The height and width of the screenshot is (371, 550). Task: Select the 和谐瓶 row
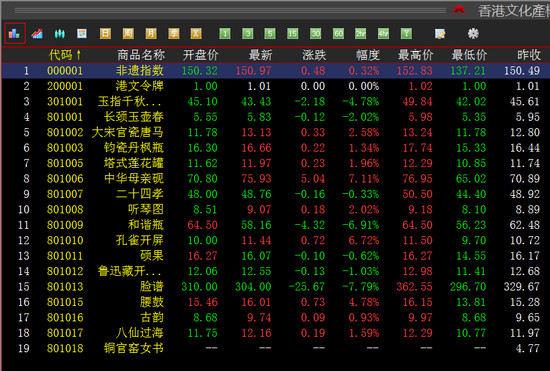coord(276,225)
